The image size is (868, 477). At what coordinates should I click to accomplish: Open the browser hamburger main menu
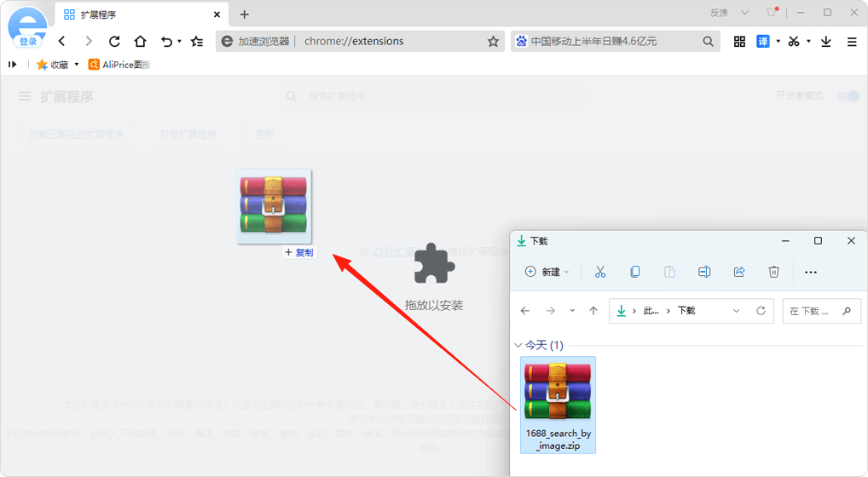pyautogui.click(x=852, y=41)
